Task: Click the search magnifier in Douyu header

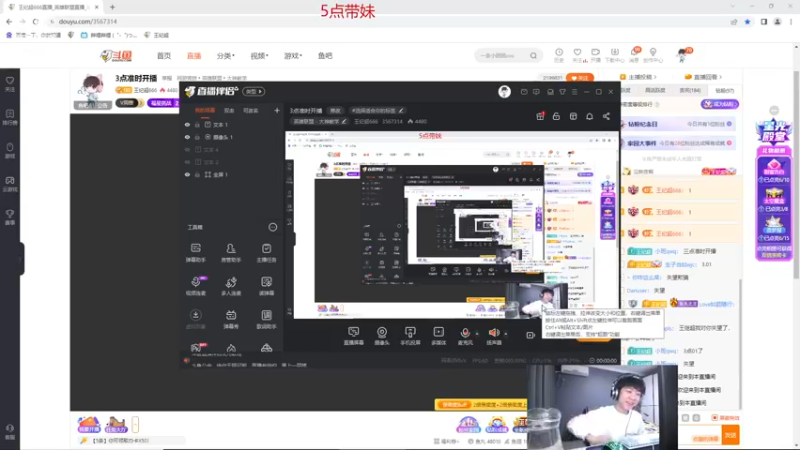Action: [533, 56]
